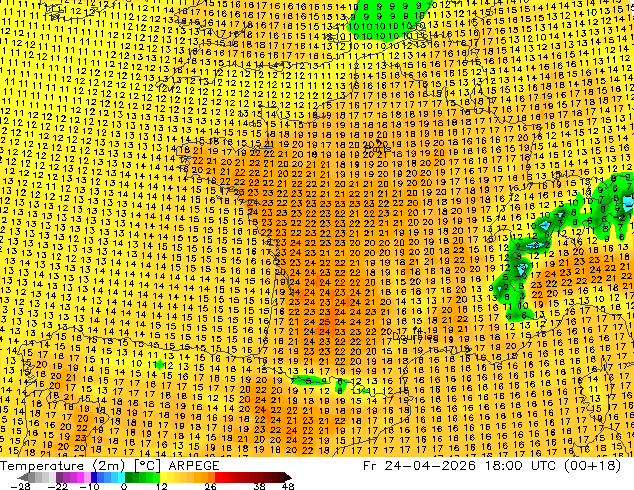Viewport: 634px width, 490px height.
Task: Click the 'Paris' city label on map
Action: tap(379, 149)
